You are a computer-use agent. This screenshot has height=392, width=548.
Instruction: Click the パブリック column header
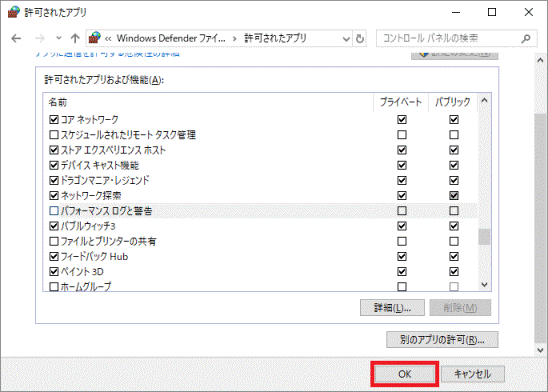(x=453, y=102)
